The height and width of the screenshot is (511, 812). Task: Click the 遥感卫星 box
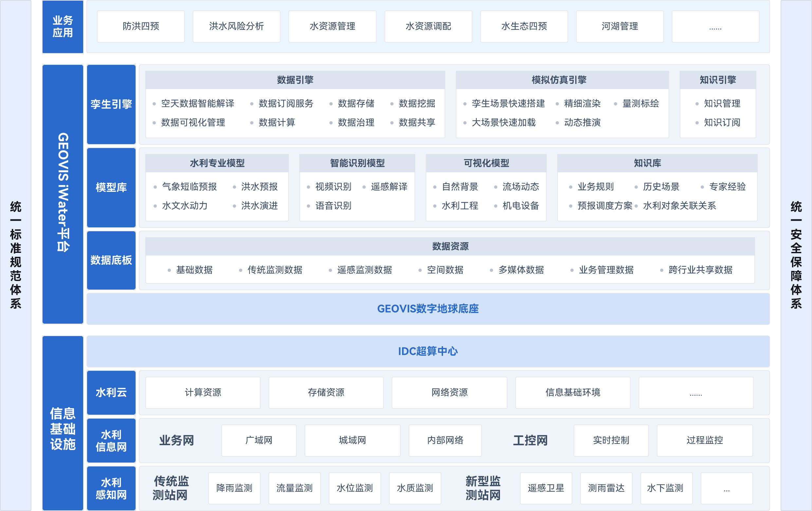pyautogui.click(x=546, y=488)
